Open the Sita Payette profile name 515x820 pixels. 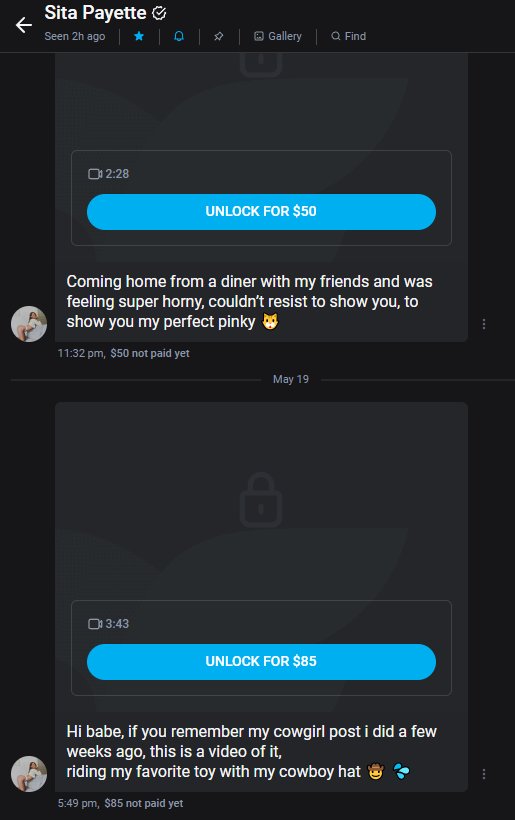tap(95, 13)
